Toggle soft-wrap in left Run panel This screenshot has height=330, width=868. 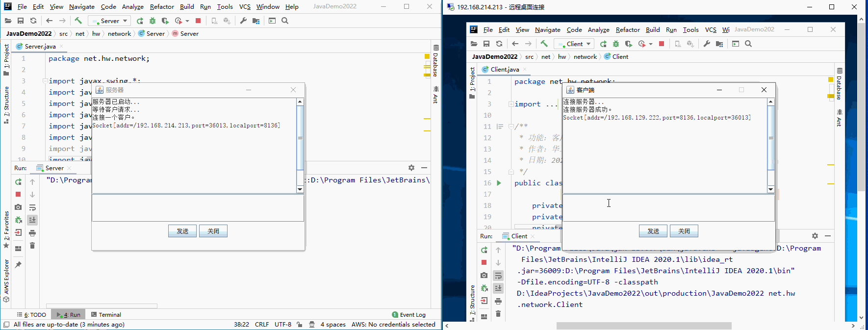coord(32,207)
